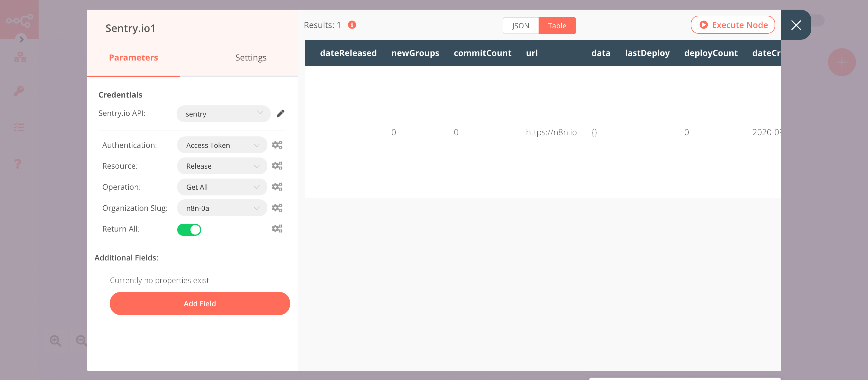The width and height of the screenshot is (868, 380).
Task: Click the Execute Node play button icon
Action: coord(703,24)
